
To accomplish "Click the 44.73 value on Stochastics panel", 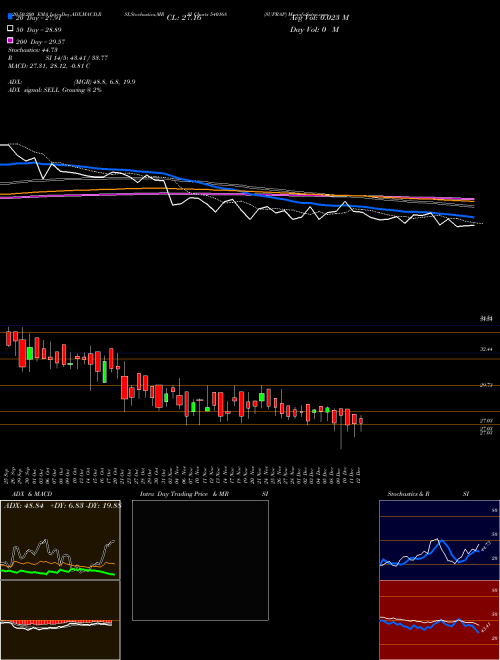I will click(x=484, y=548).
